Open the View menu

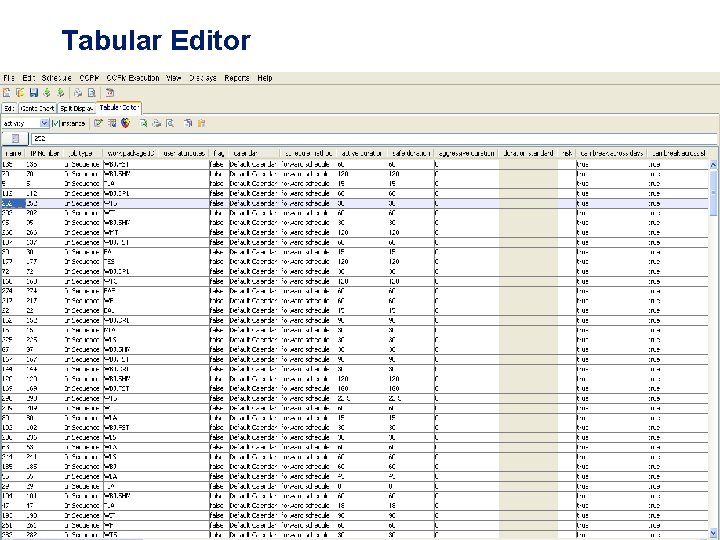tap(174, 78)
